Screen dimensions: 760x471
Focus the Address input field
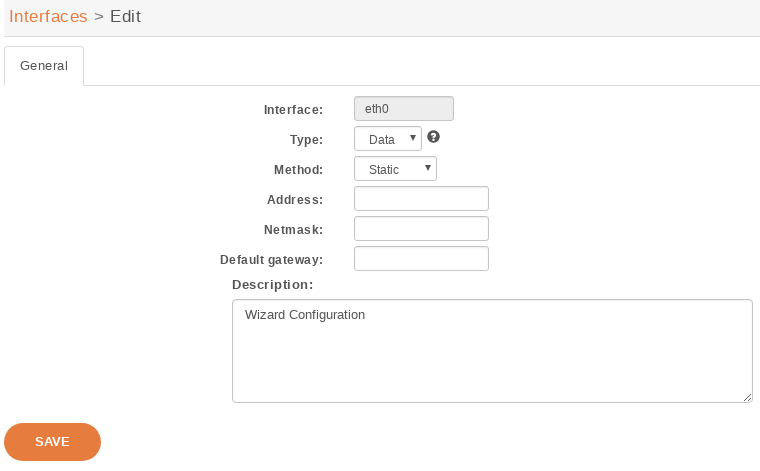[421, 199]
